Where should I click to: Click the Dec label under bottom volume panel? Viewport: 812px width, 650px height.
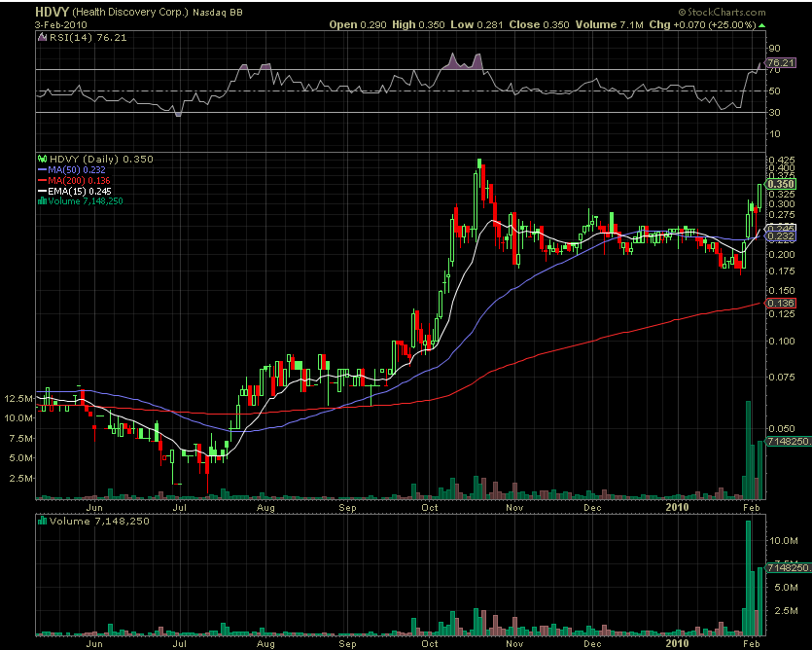(x=592, y=644)
